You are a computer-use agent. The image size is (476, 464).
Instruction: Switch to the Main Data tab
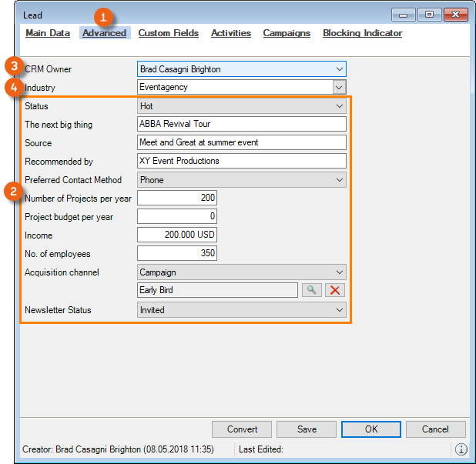(x=48, y=33)
